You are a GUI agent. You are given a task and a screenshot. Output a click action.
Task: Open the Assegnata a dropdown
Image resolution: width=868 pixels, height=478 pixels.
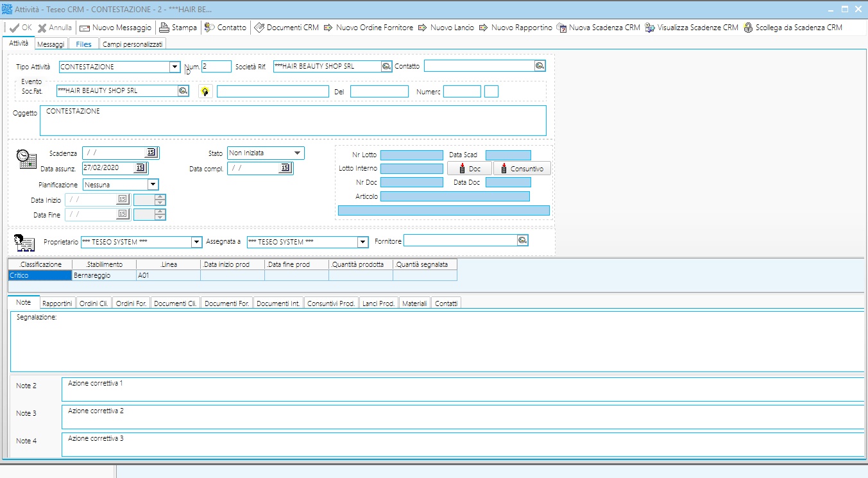[x=363, y=242]
